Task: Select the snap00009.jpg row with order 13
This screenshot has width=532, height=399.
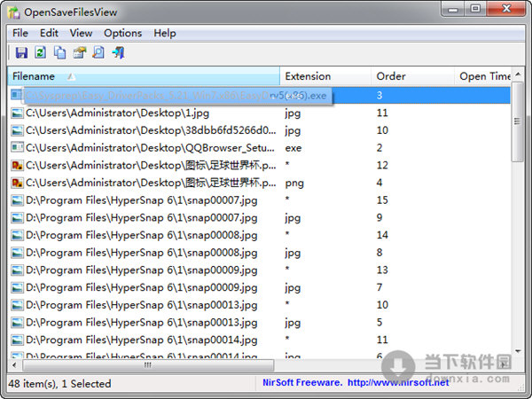Action: (x=260, y=270)
